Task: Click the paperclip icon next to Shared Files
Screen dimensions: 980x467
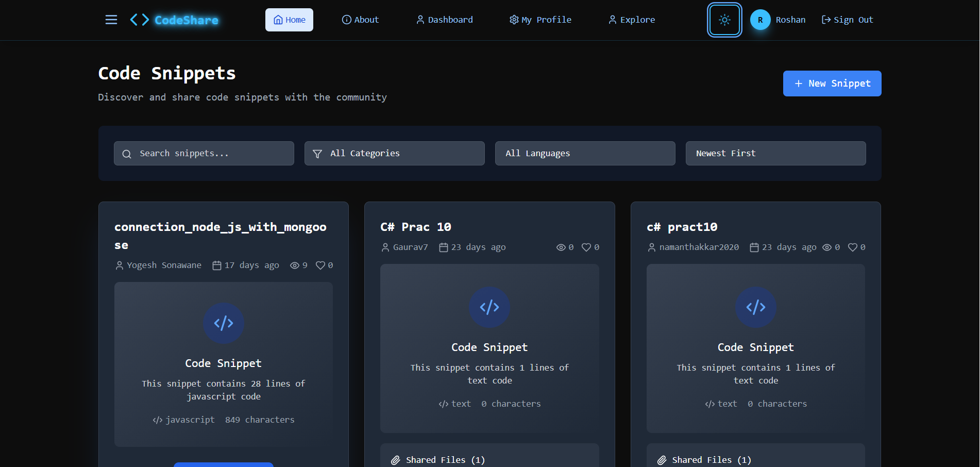Action: [x=396, y=459]
